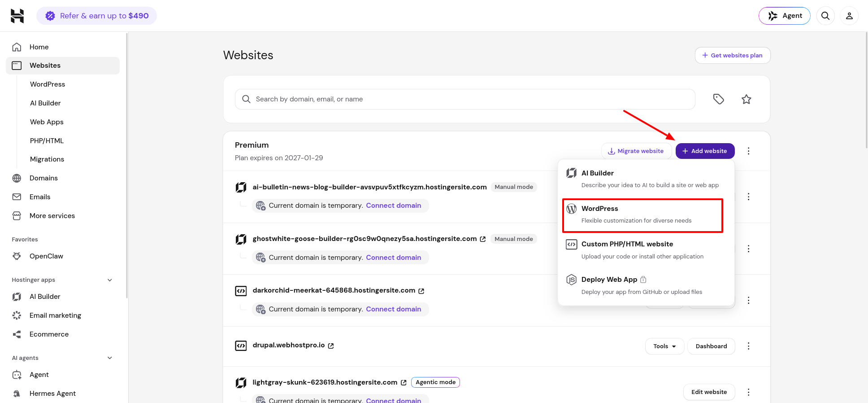The height and width of the screenshot is (403, 868).
Task: Click the Agent button in header
Action: [x=784, y=16]
